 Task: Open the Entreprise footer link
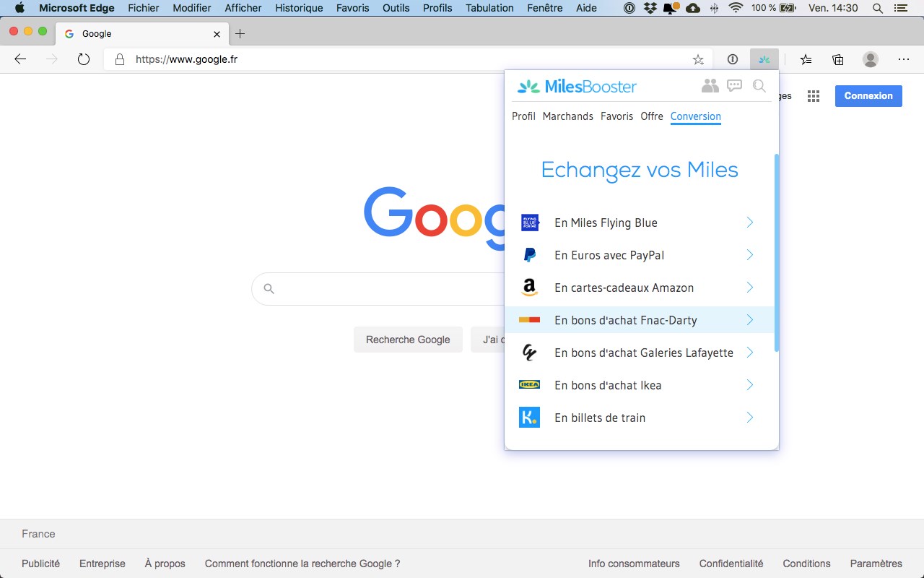point(103,564)
